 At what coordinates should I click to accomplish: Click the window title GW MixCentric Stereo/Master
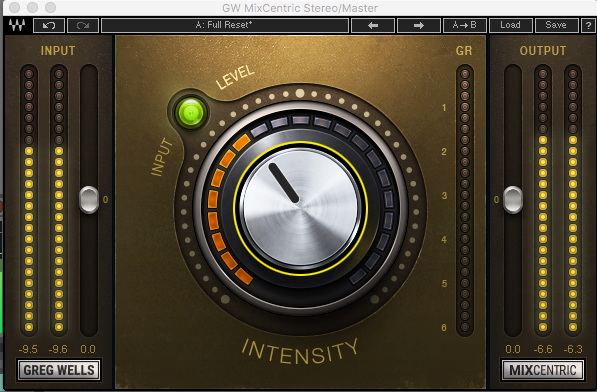pos(300,8)
